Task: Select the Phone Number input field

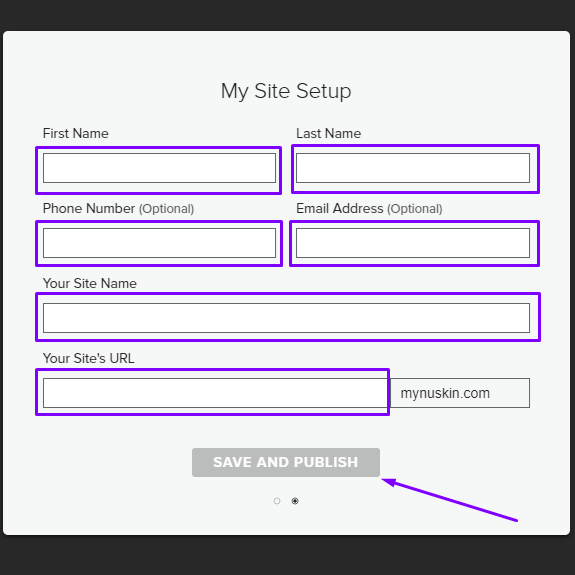Action: point(159,243)
